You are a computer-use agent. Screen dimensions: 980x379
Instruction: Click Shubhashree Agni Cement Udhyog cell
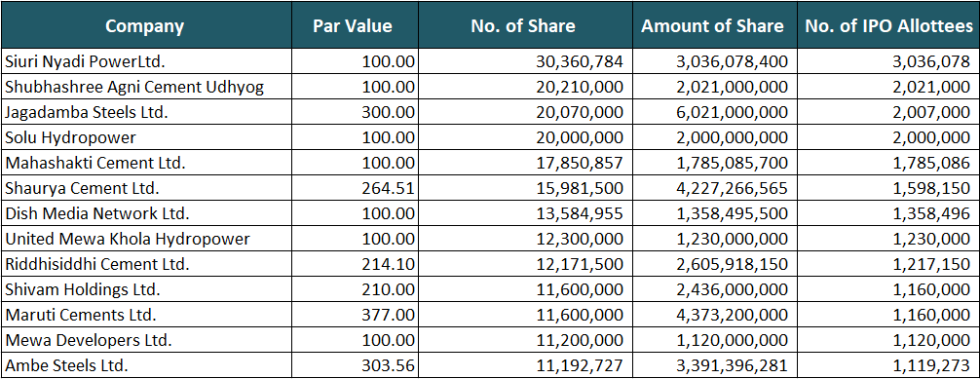pos(145,87)
